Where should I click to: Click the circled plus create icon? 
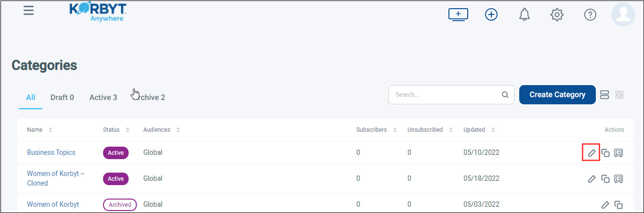pyautogui.click(x=491, y=14)
